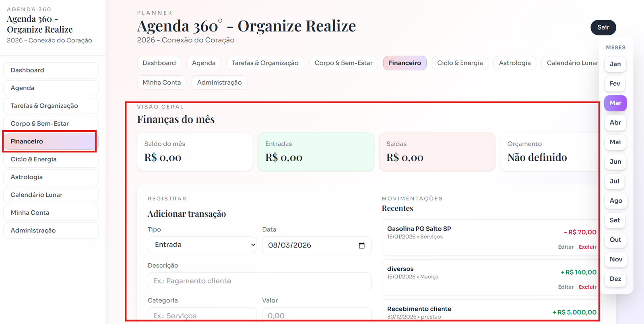Switch to the Agenda top tab
The height and width of the screenshot is (324, 644).
pos(204,63)
